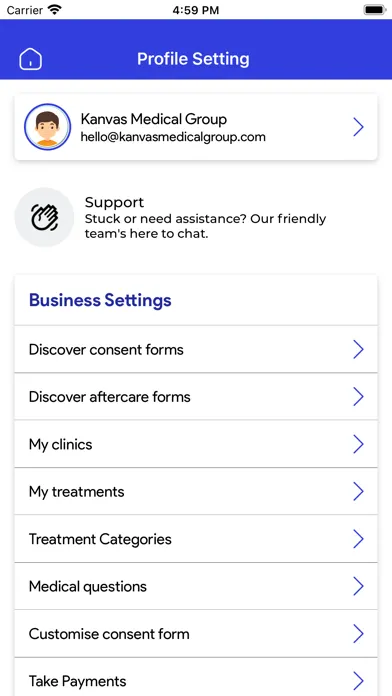392x696 pixels.
Task: Tap the chevron beside Discover aftercare forms
Action: point(358,397)
